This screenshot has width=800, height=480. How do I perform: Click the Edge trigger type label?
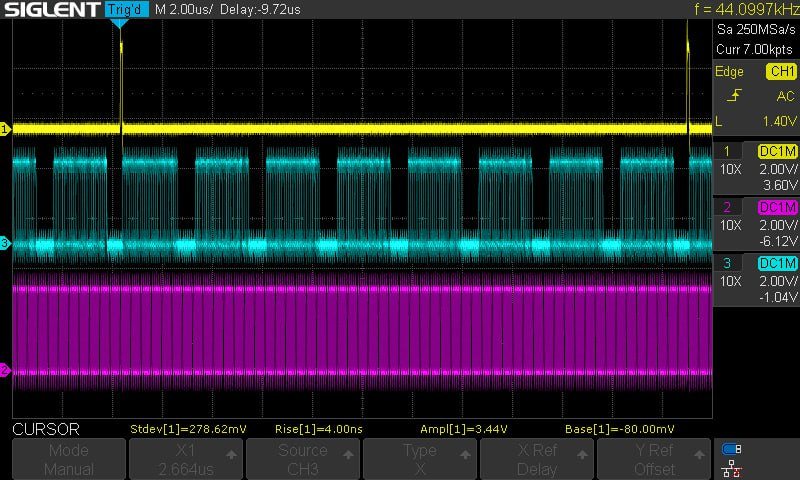pyautogui.click(x=729, y=71)
